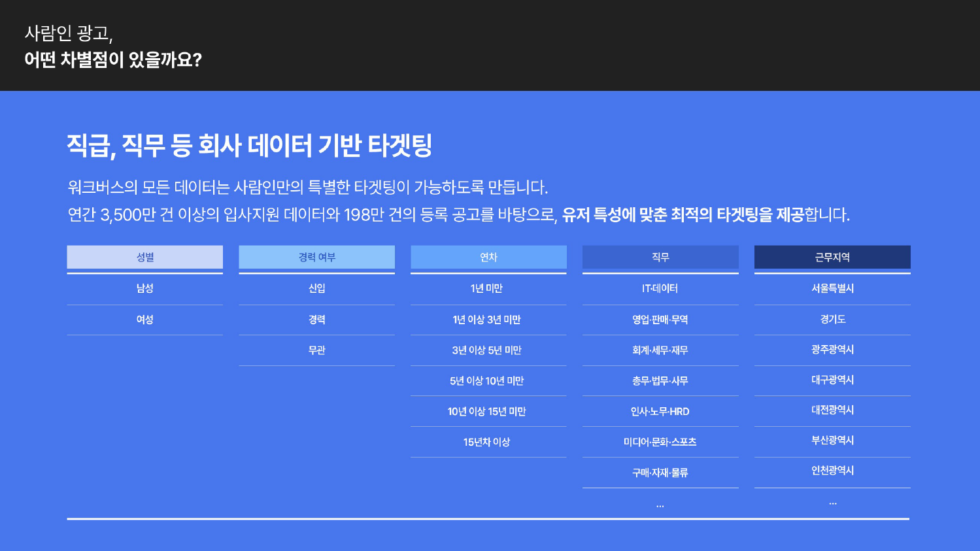Click the 대전광역시 region row
Image resolution: width=980 pixels, height=551 pixels.
(x=832, y=410)
